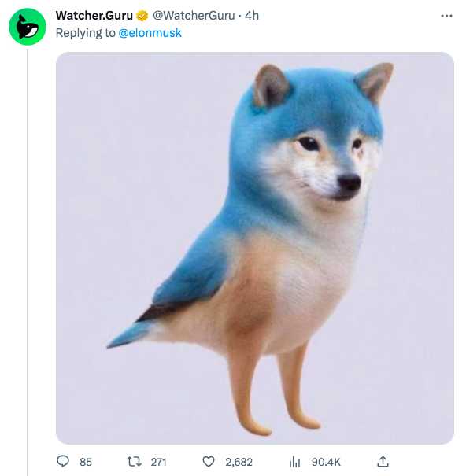
Task: Click the 271 retweets count
Action: click(158, 462)
